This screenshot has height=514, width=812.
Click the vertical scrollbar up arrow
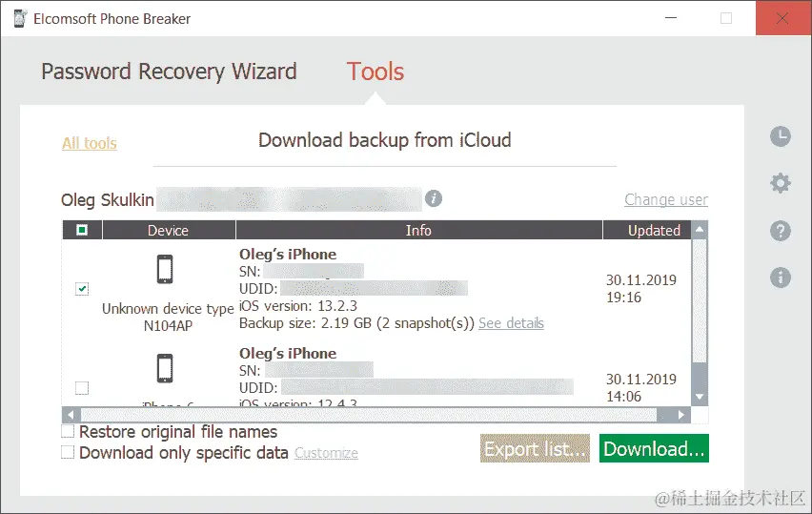click(700, 229)
